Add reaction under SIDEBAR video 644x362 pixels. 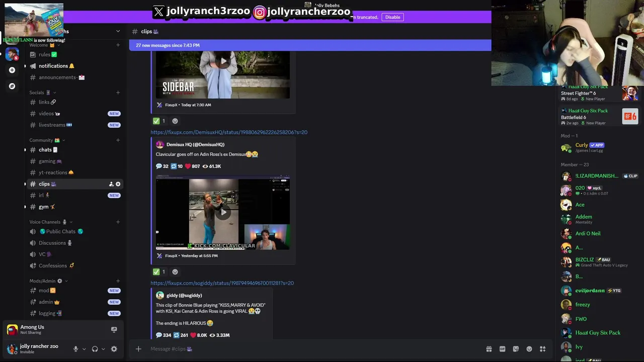coord(175,121)
